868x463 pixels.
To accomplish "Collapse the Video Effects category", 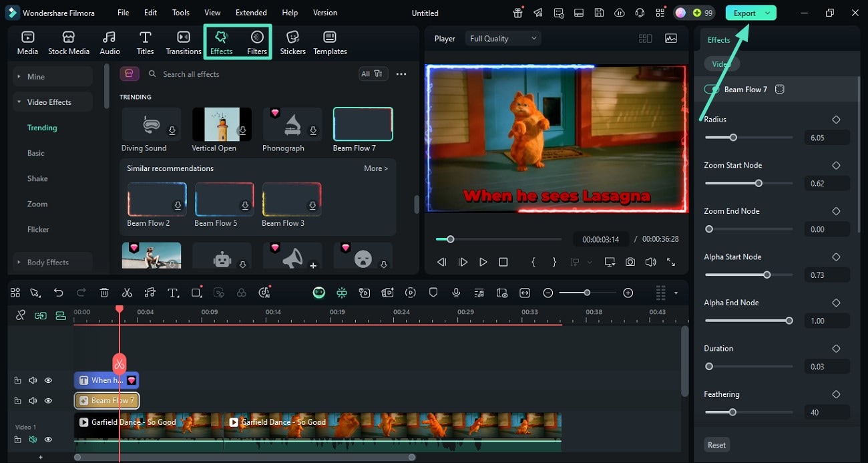I will click(53, 102).
